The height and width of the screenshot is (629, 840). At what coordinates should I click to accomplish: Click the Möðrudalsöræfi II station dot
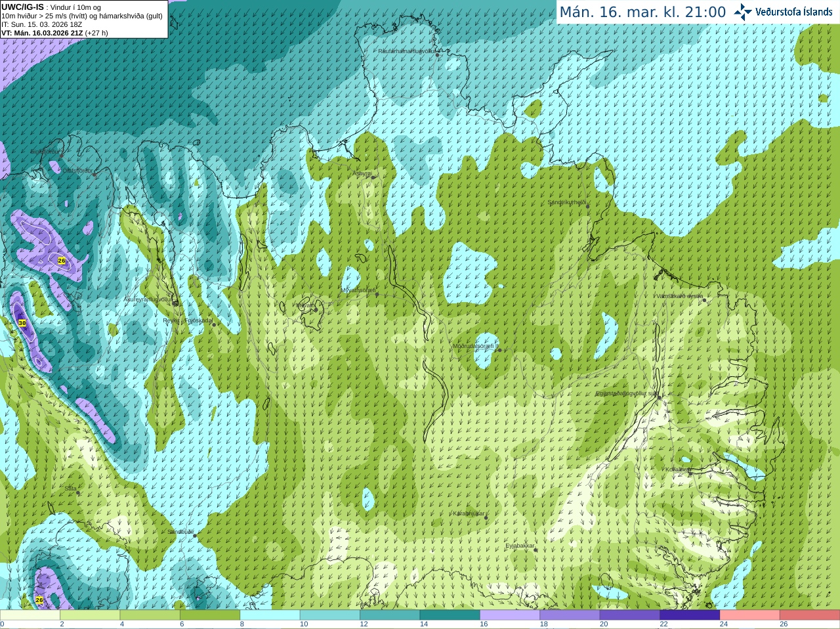click(x=500, y=350)
